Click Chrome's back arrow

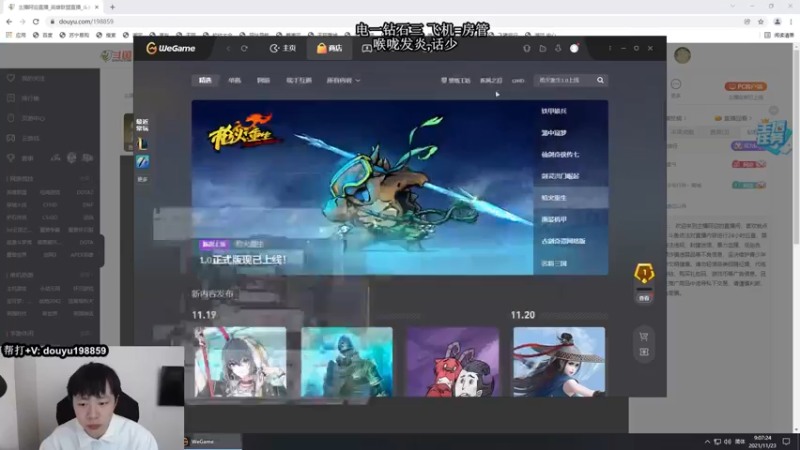(x=9, y=21)
